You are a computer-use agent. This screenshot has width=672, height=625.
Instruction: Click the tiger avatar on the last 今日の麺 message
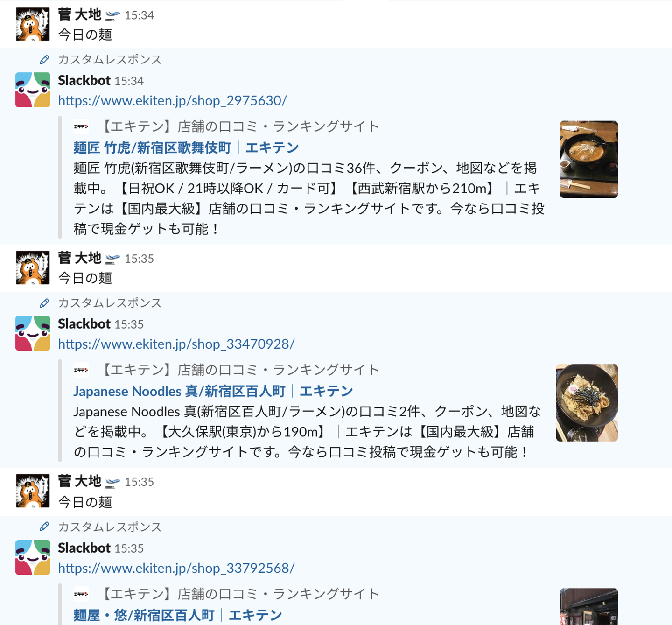(33, 491)
